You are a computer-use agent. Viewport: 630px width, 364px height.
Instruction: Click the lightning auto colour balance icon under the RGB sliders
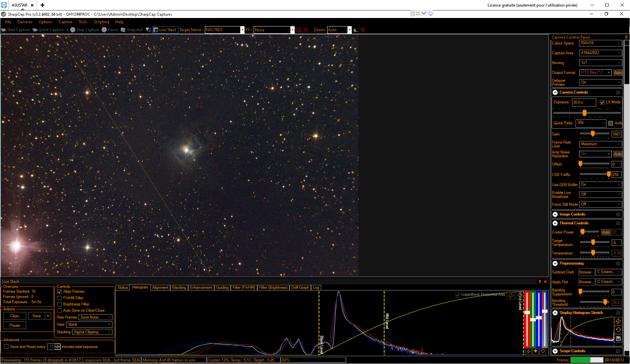pyautogui.click(x=528, y=351)
